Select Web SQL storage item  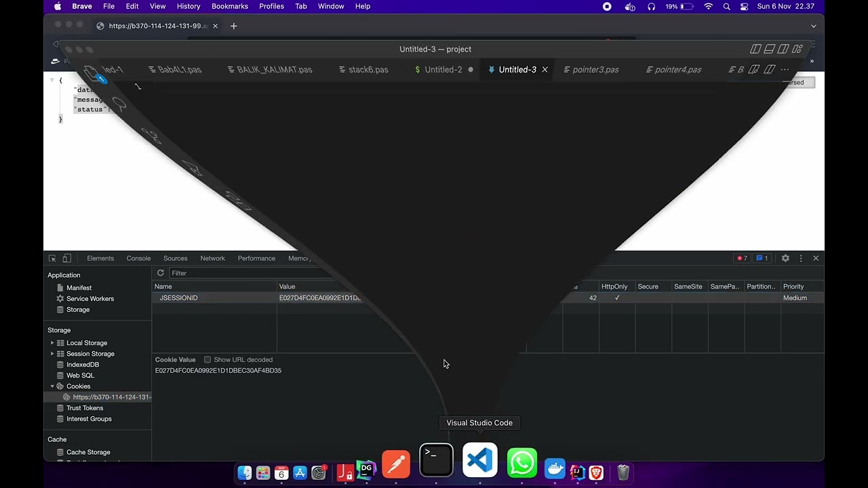click(x=80, y=375)
